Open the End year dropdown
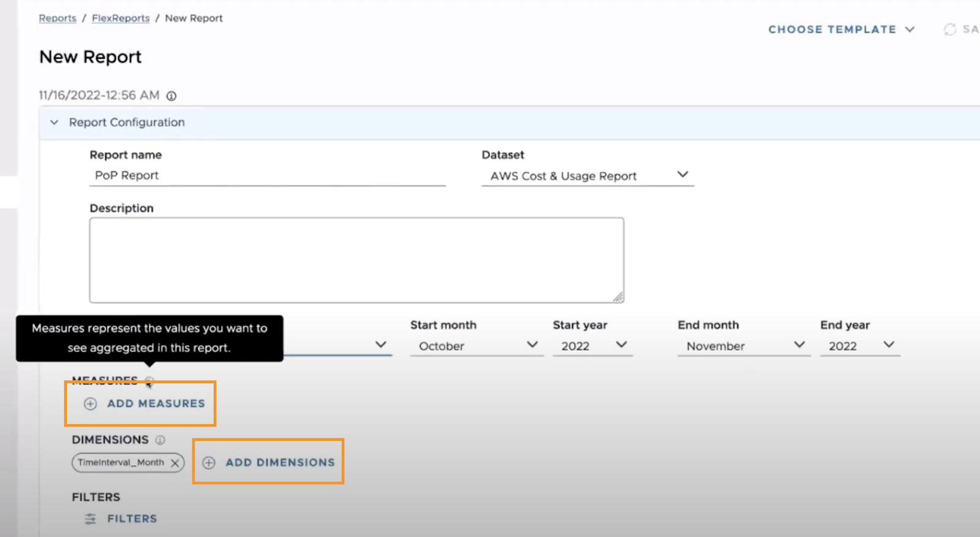This screenshot has height=537, width=980. 861,346
